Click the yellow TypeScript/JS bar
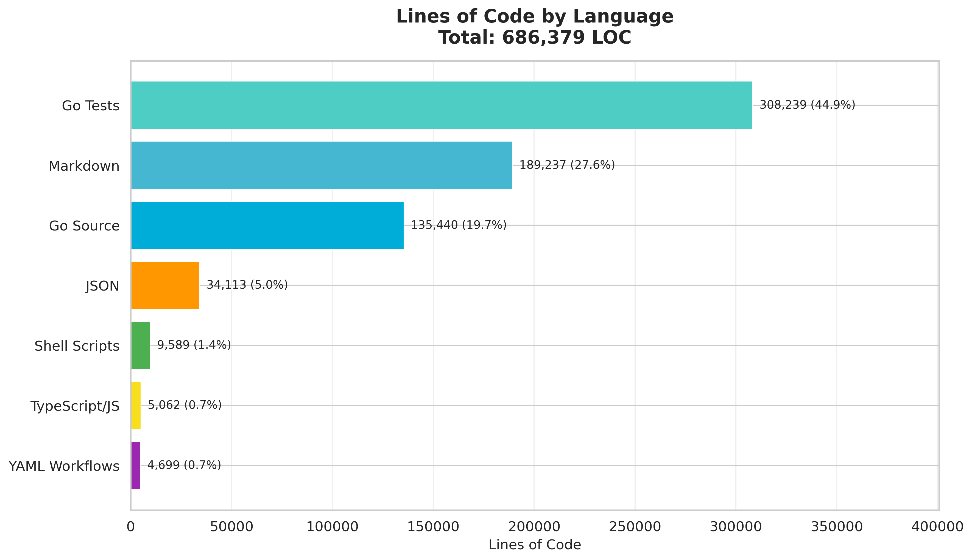Image resolution: width=972 pixels, height=560 pixels. tap(136, 405)
